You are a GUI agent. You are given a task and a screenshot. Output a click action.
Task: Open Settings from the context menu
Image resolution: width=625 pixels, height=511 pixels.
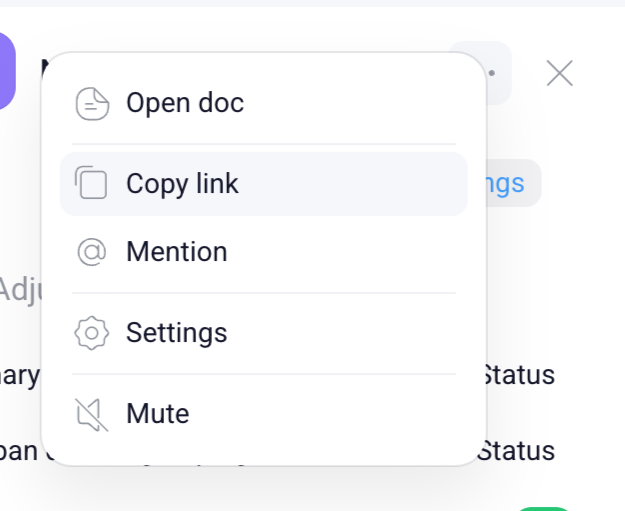(x=177, y=333)
